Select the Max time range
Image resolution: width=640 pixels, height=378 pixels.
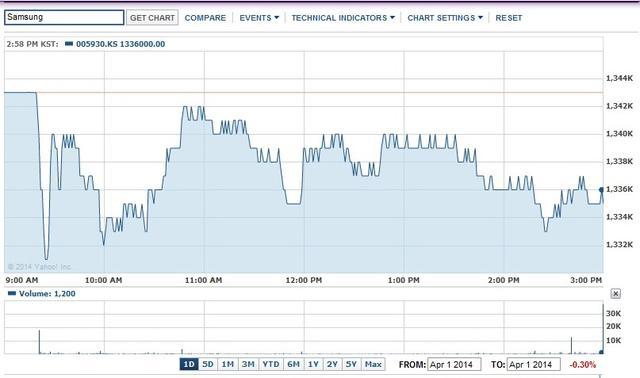point(373,364)
